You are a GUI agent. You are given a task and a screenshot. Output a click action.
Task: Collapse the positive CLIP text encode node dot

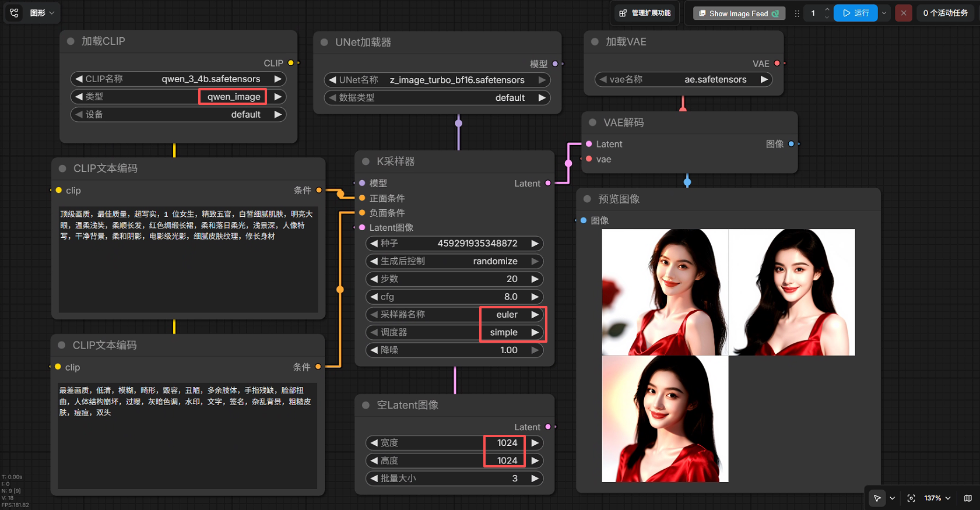point(62,168)
